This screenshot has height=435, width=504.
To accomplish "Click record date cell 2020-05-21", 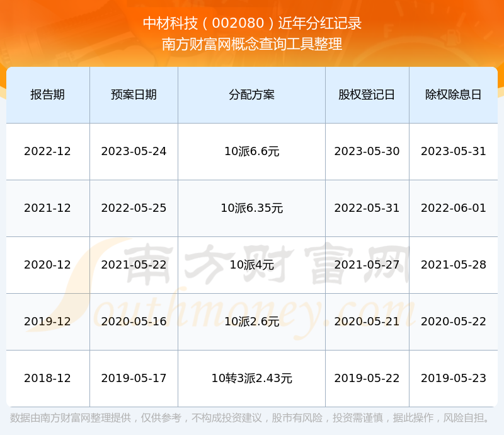I will pos(367,322).
